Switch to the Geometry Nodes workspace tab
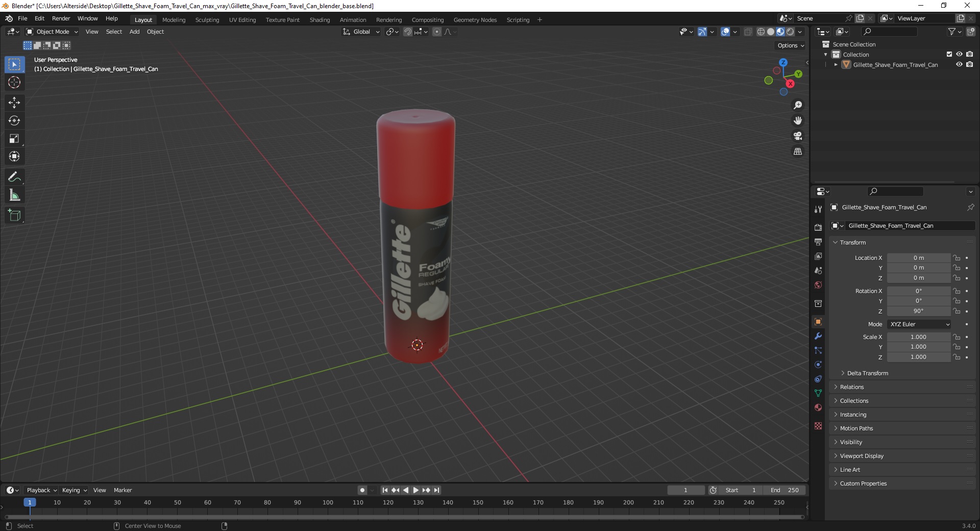 pyautogui.click(x=475, y=20)
